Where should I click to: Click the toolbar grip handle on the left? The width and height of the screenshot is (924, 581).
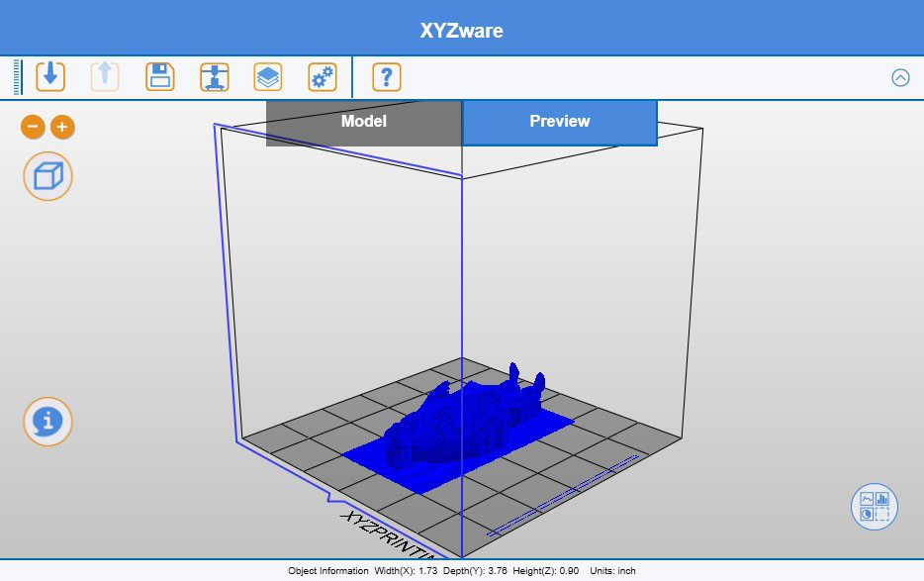click(18, 76)
